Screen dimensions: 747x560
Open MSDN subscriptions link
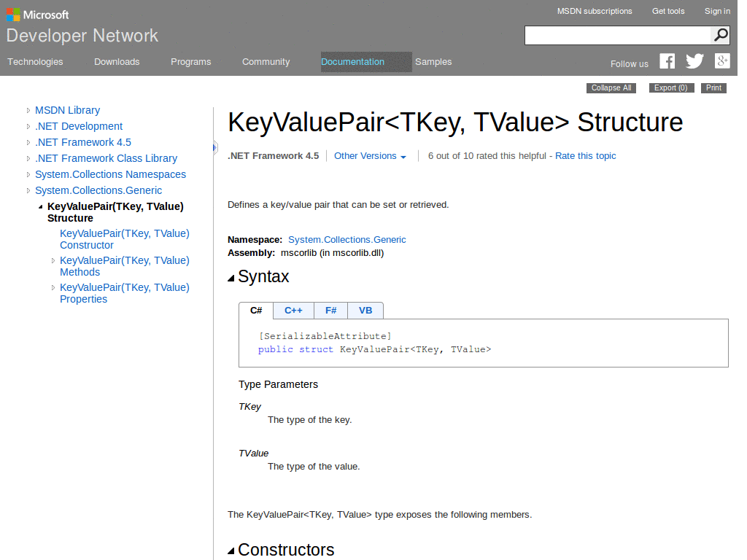click(595, 11)
